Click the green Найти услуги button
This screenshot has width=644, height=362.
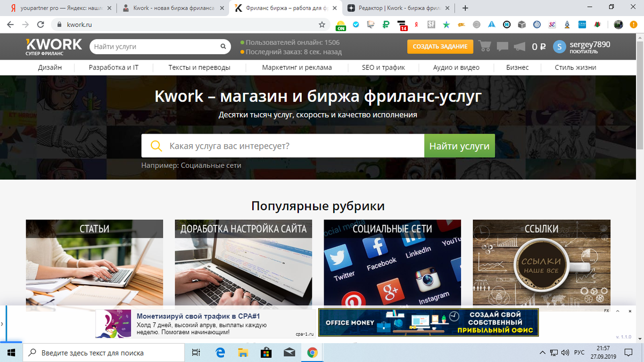coord(459,146)
